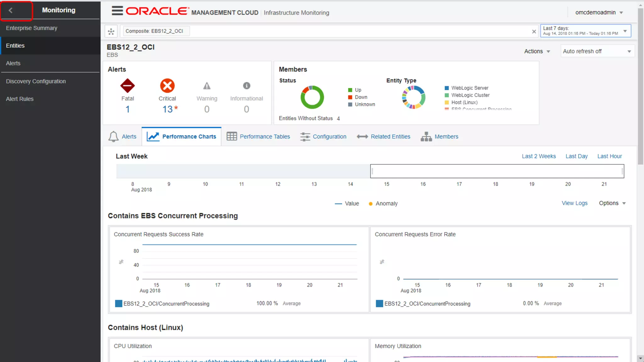Open the Related Entities tab
The width and height of the screenshot is (644, 362).
[x=383, y=136]
